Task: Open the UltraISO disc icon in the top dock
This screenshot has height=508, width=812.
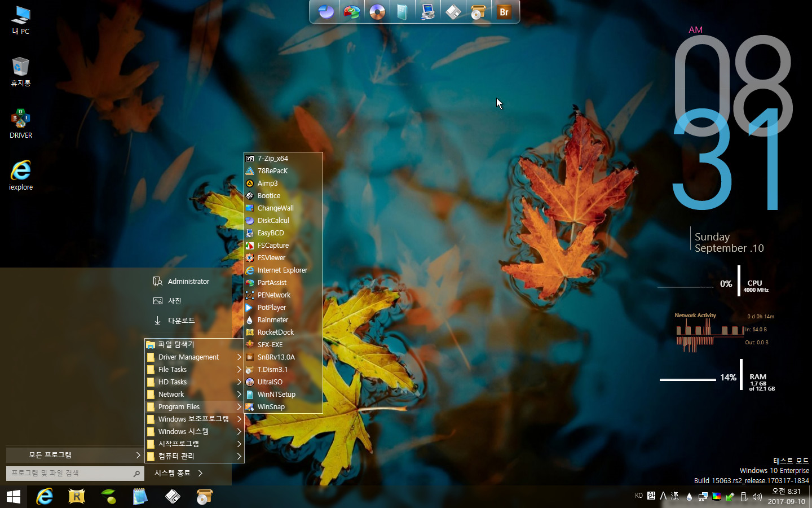Action: tap(377, 11)
